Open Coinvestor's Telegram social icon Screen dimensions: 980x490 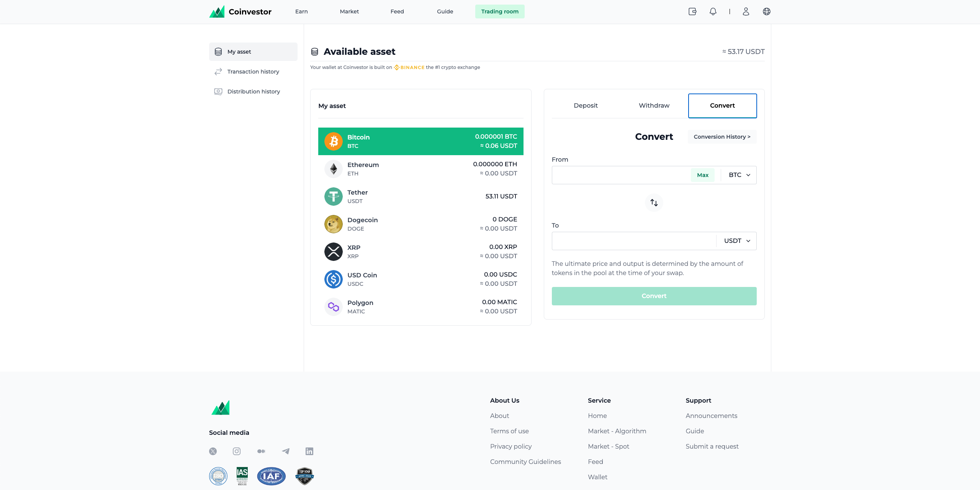[285, 451]
